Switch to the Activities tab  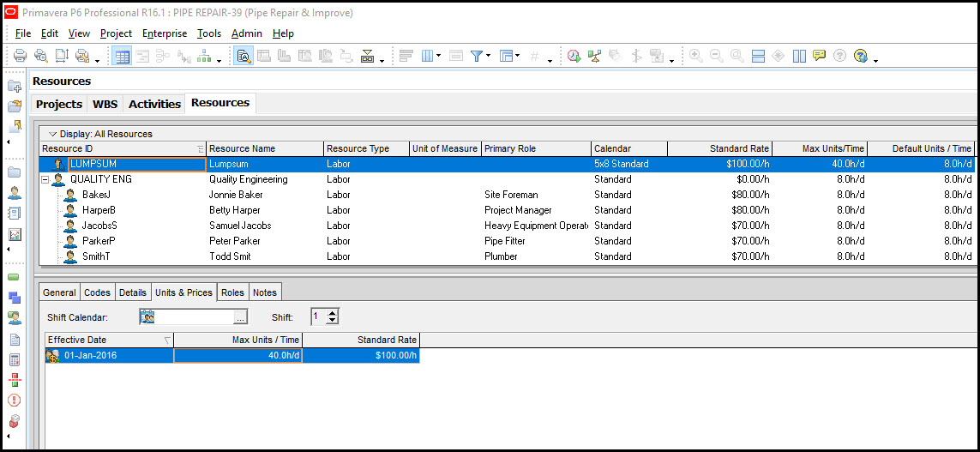pyautogui.click(x=154, y=104)
